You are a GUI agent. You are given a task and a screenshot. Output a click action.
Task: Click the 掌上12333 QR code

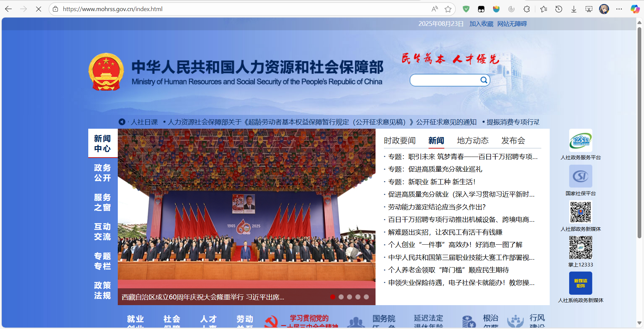point(580,248)
